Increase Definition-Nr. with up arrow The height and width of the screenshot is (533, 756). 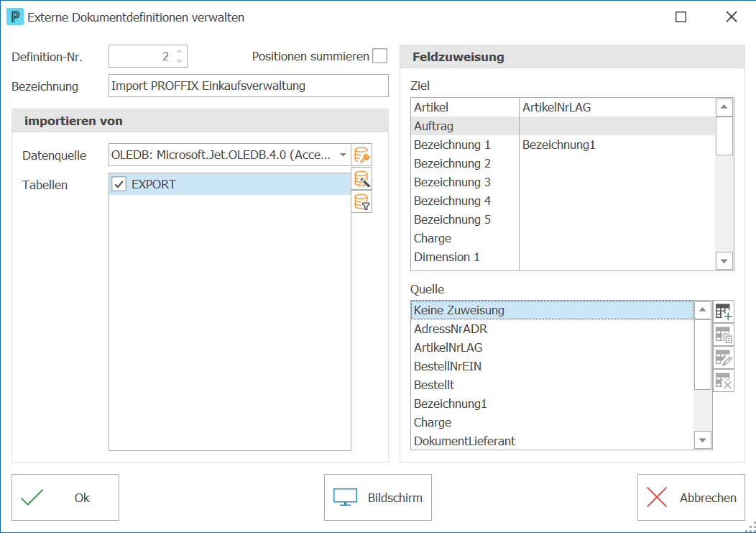[x=180, y=51]
